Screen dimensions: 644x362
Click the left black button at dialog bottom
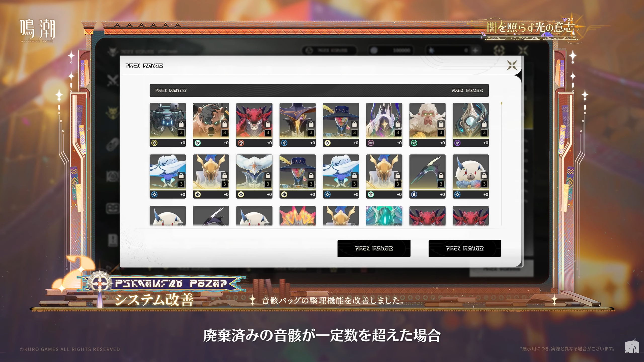tap(374, 248)
